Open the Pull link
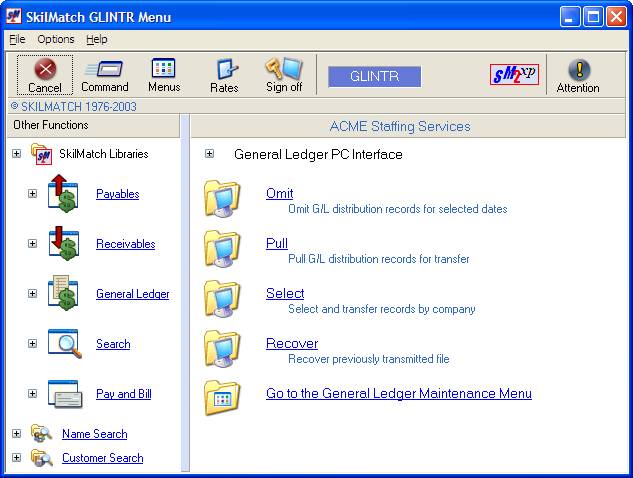The width and height of the screenshot is (633, 478). (x=277, y=243)
